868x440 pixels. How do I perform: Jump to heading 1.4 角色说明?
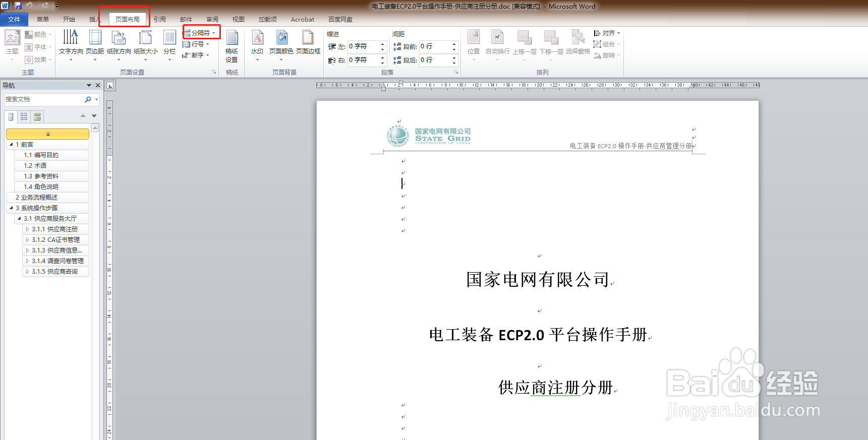pyautogui.click(x=52, y=187)
